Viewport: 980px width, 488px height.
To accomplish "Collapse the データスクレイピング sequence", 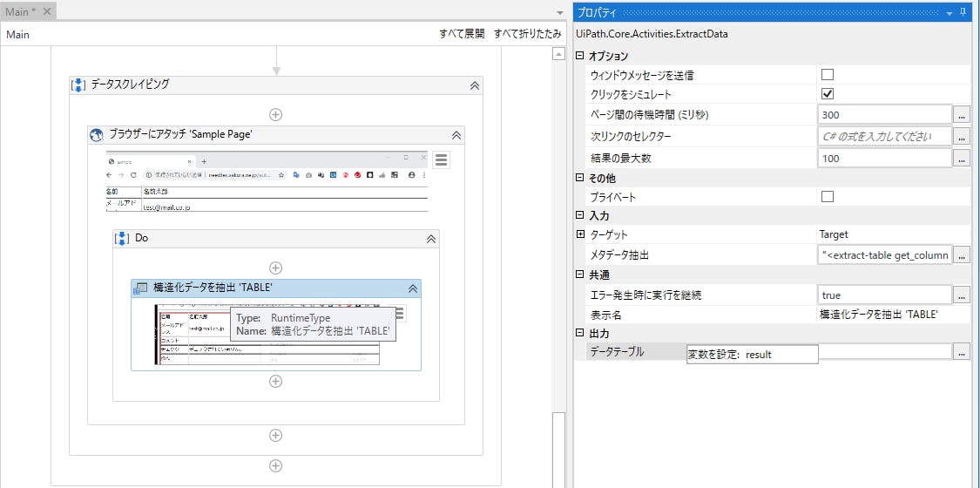I will click(x=475, y=85).
